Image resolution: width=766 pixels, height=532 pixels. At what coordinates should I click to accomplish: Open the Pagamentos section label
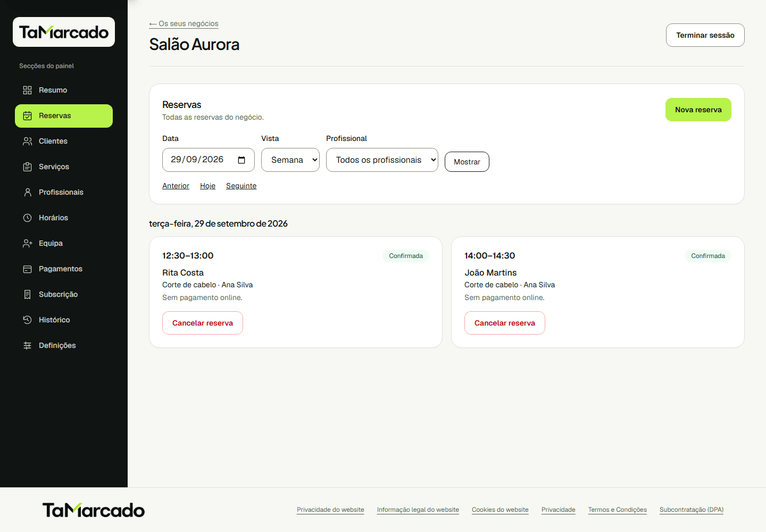pos(61,269)
